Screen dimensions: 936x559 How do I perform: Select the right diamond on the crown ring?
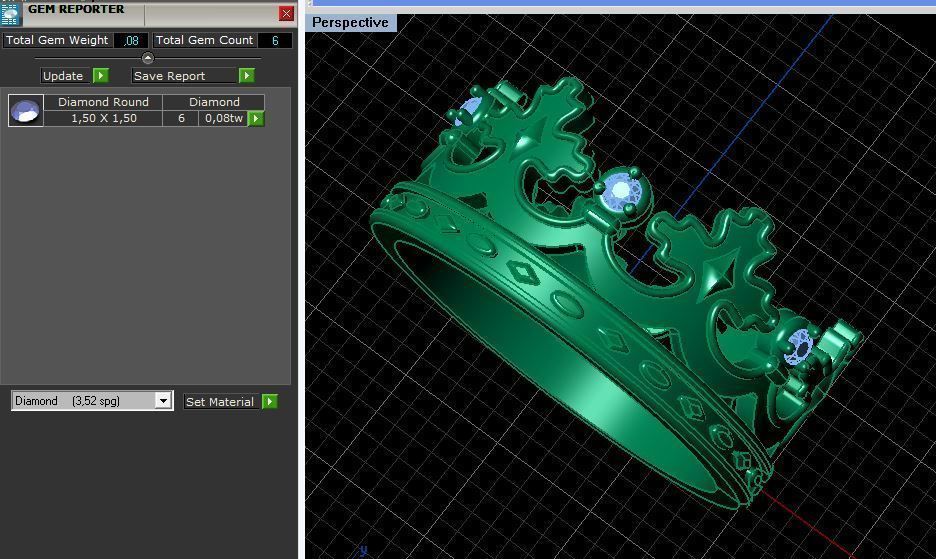798,346
